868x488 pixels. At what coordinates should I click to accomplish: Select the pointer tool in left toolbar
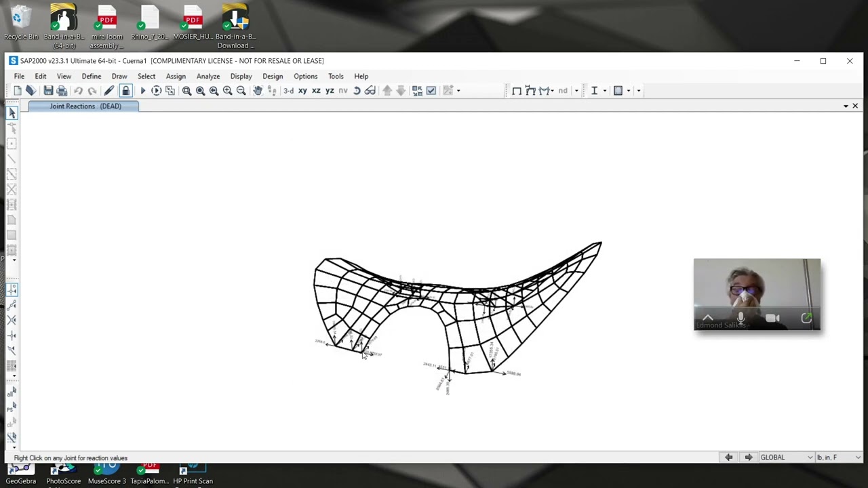12,113
